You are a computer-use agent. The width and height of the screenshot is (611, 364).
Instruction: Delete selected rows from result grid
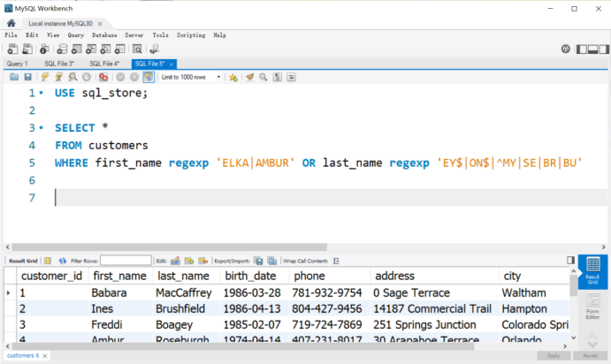(202, 261)
